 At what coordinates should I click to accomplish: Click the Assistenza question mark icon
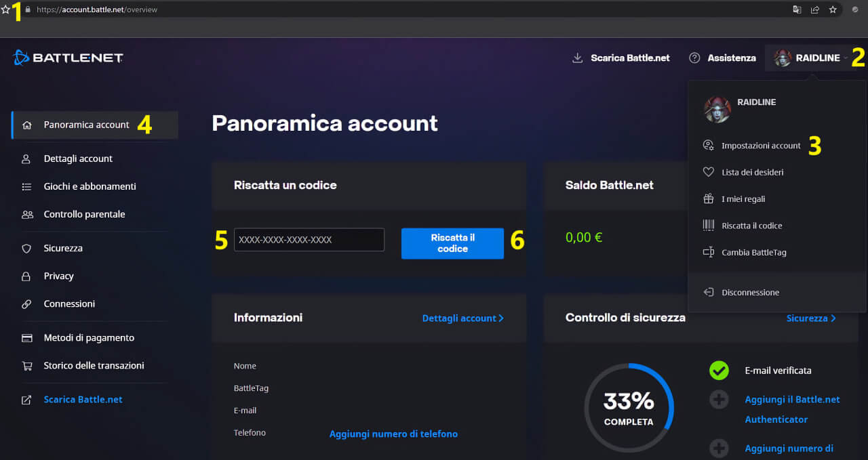694,58
